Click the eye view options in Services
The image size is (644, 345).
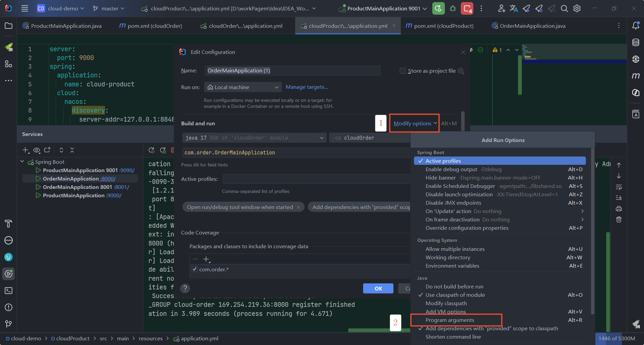[37, 150]
